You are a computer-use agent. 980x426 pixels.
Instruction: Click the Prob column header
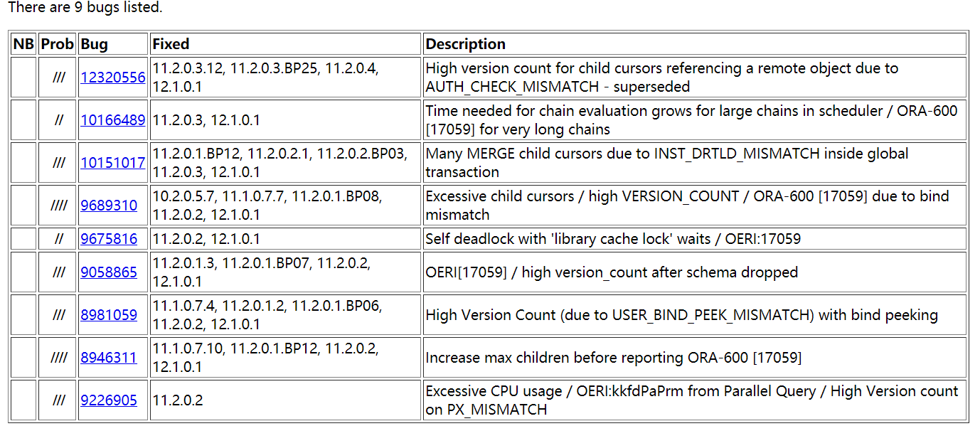click(x=57, y=44)
